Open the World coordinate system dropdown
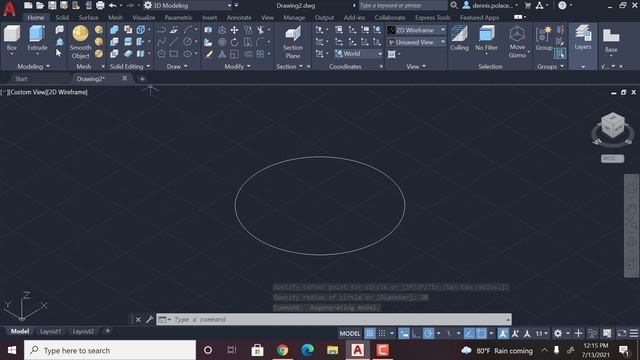 tap(359, 53)
